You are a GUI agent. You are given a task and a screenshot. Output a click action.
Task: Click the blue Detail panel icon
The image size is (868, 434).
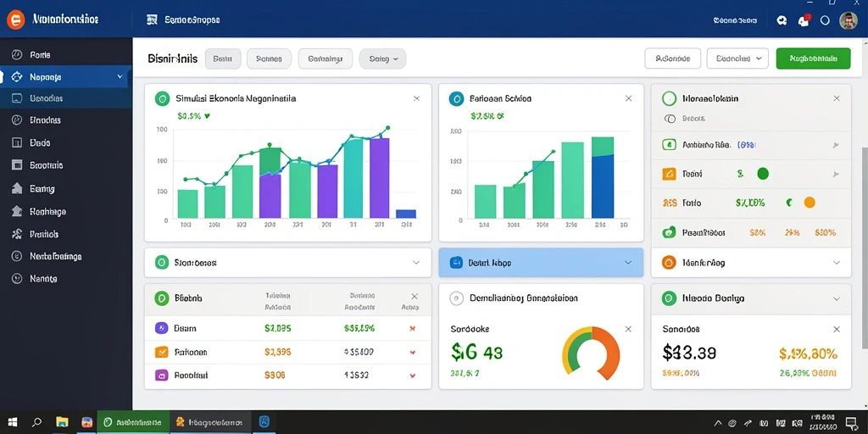tap(456, 263)
